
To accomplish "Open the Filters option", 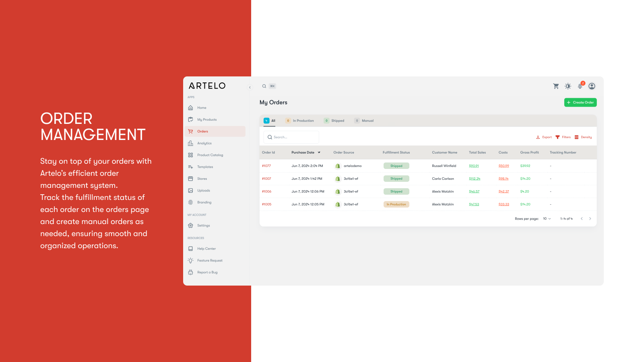I will pyautogui.click(x=563, y=137).
